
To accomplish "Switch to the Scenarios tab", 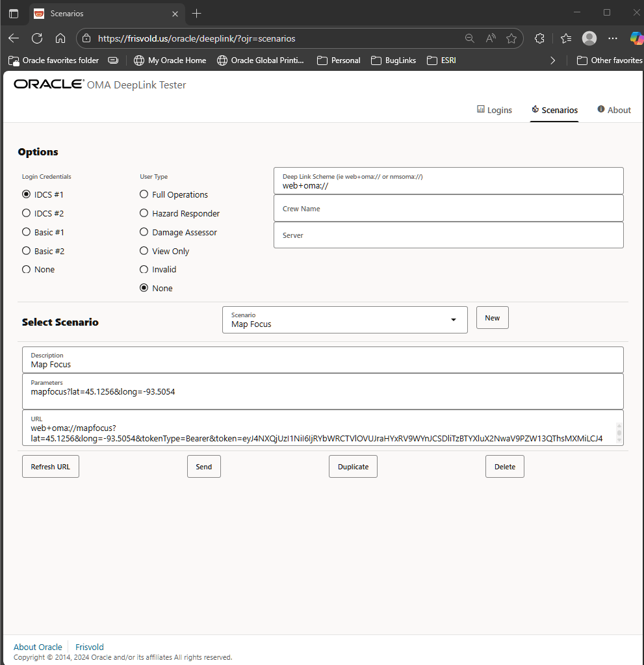I will 554,110.
